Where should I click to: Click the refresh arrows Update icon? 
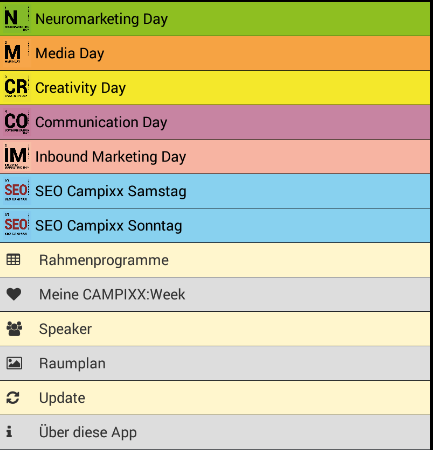tap(13, 398)
